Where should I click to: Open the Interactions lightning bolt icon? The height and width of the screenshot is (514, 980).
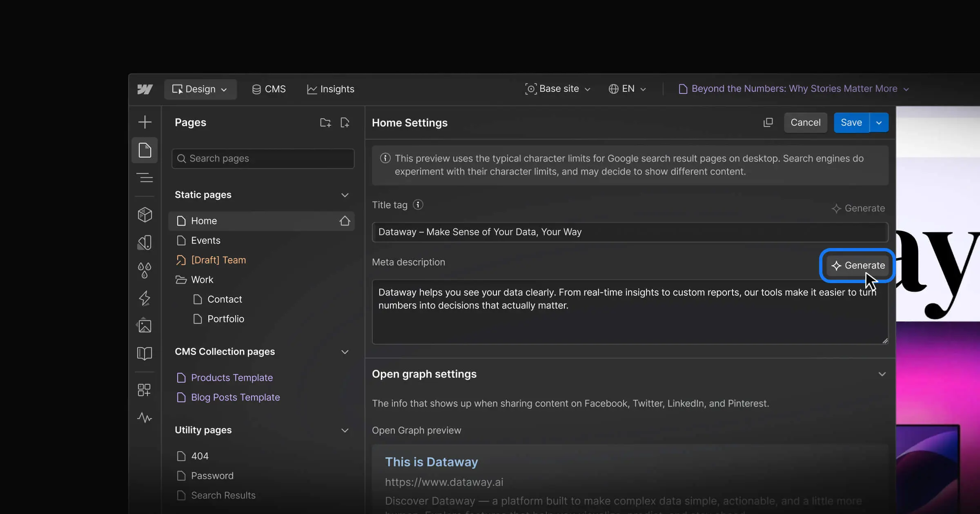(x=145, y=298)
